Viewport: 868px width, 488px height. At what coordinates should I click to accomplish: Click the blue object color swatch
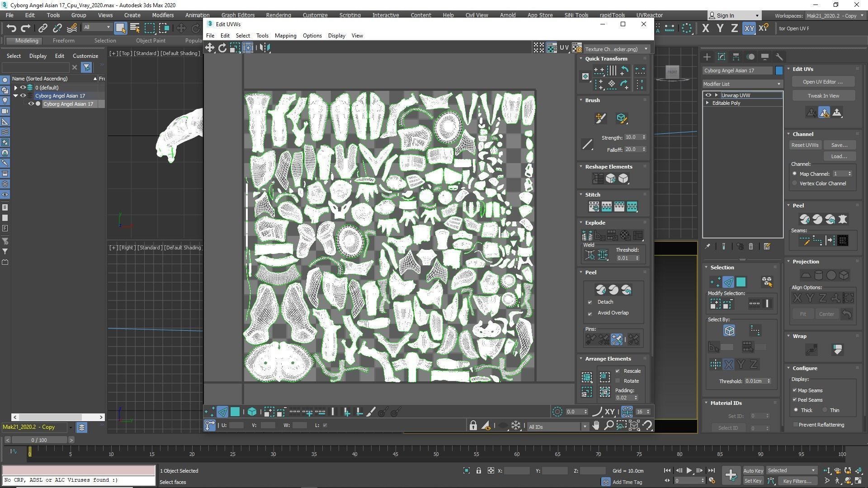(779, 70)
